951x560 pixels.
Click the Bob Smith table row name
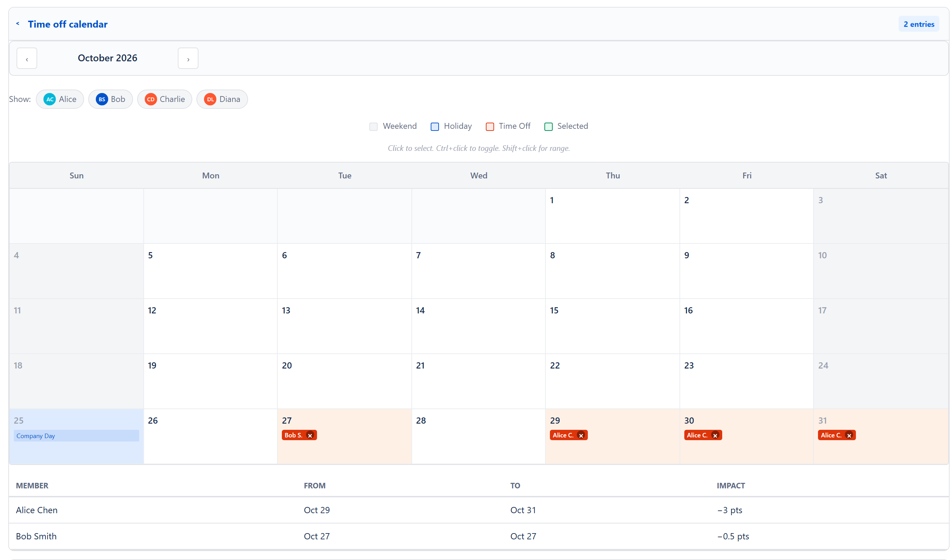coord(36,536)
